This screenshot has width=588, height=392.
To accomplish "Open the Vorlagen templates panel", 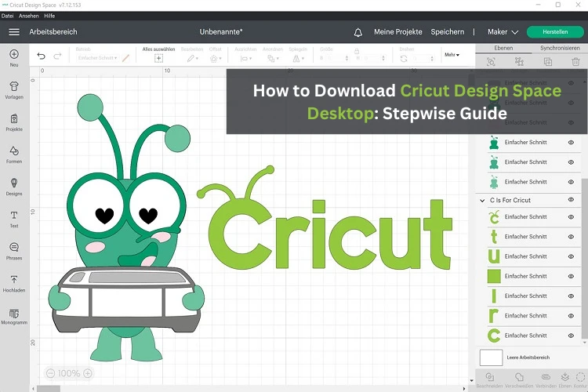I will 14,90.
